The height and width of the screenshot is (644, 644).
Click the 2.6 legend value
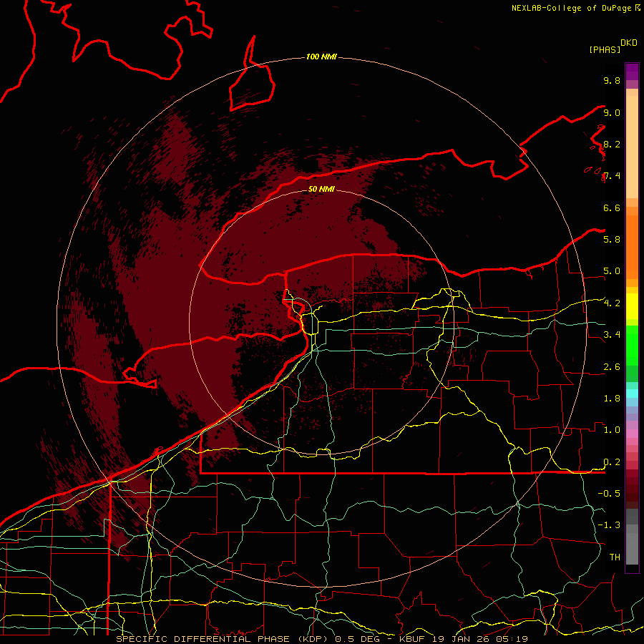pyautogui.click(x=612, y=367)
